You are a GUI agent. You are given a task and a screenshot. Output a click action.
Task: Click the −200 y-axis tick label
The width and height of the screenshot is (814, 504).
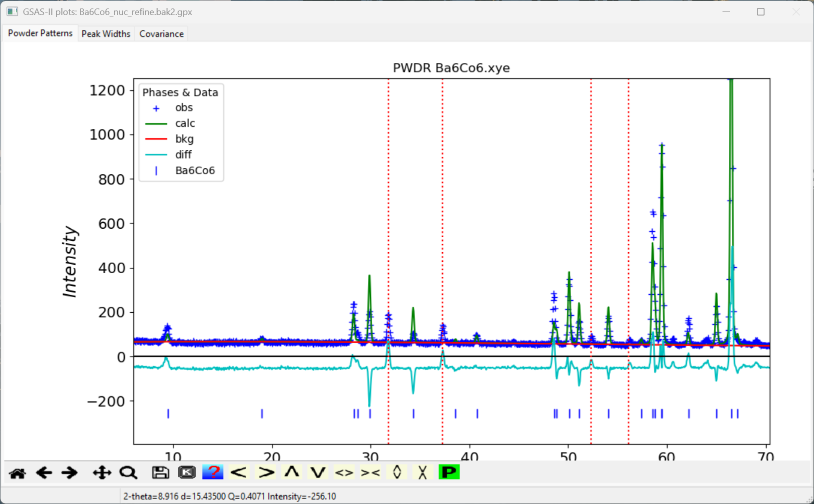(x=106, y=401)
